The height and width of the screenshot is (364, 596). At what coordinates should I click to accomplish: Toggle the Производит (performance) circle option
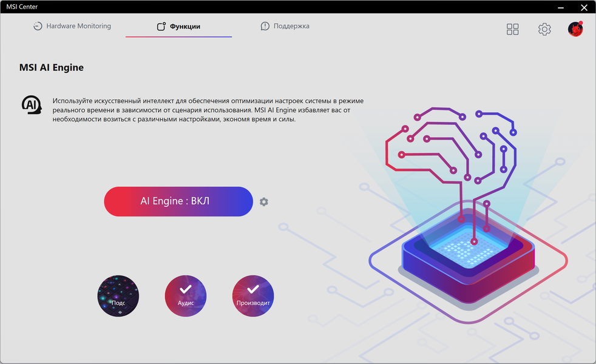253,296
